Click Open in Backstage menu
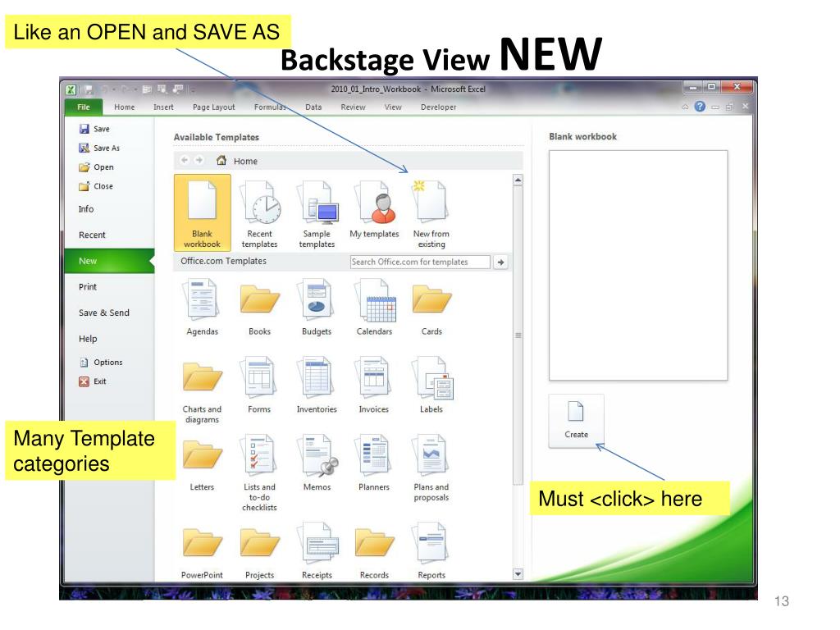This screenshot has width=840, height=630. (x=97, y=167)
